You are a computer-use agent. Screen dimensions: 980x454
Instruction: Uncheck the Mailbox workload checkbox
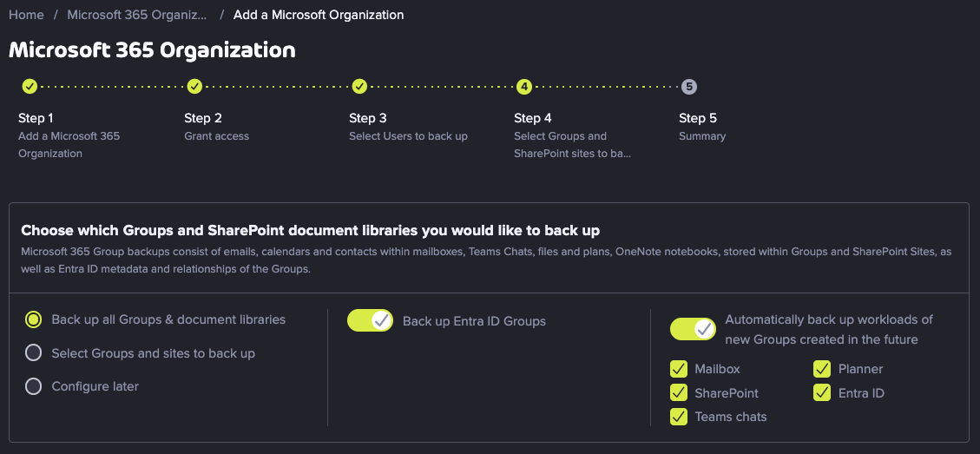(679, 369)
